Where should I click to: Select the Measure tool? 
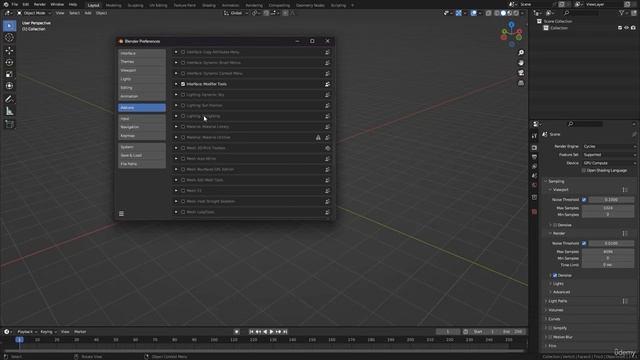9,111
